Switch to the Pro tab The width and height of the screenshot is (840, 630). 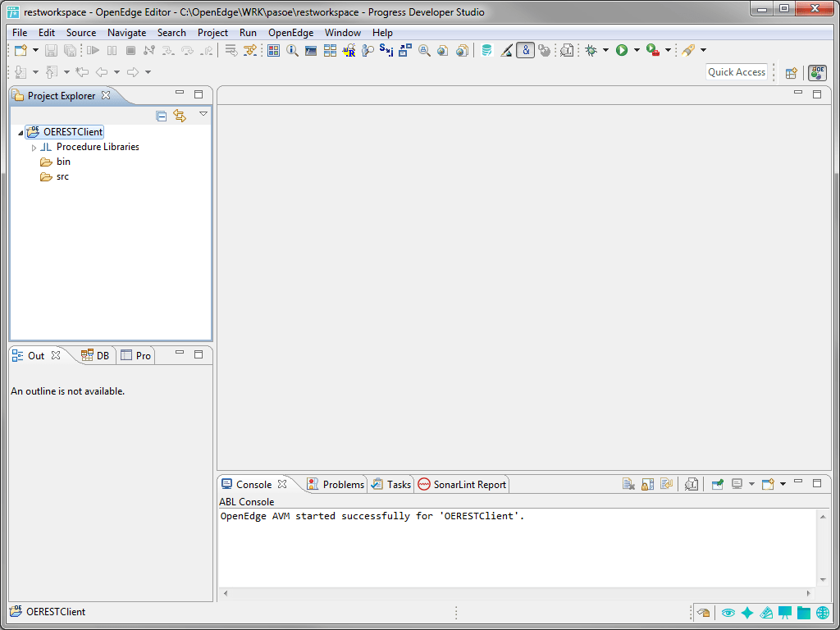pyautogui.click(x=136, y=356)
